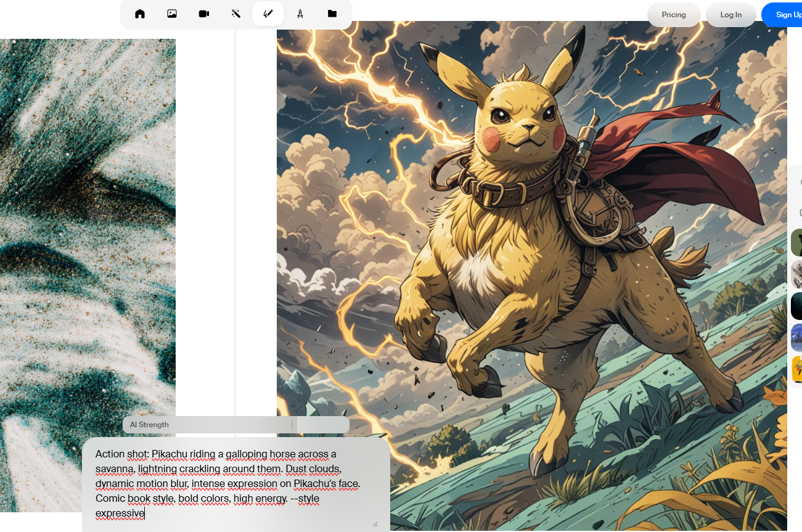Choose the dark teal style thumbnail

(x=796, y=306)
